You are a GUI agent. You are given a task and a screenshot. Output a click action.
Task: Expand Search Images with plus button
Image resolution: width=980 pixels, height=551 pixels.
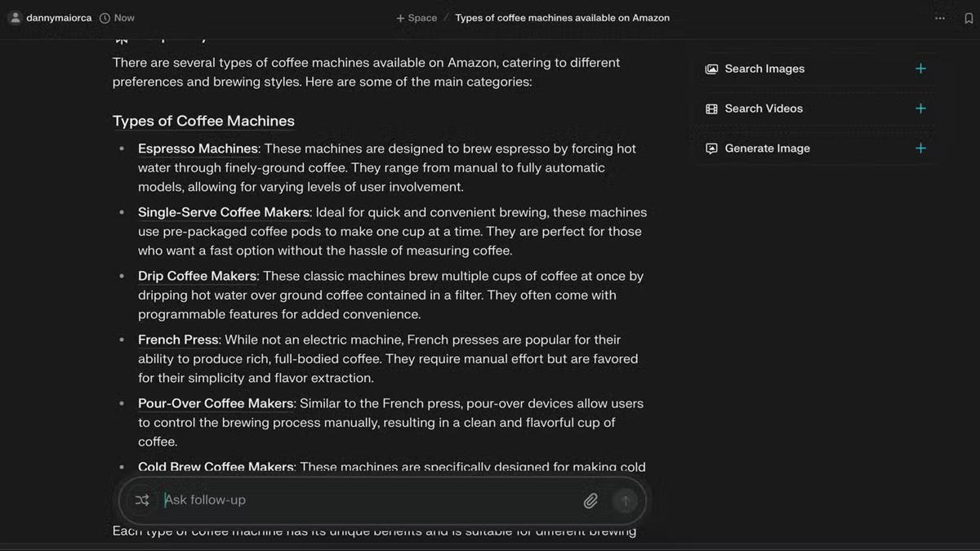(920, 69)
